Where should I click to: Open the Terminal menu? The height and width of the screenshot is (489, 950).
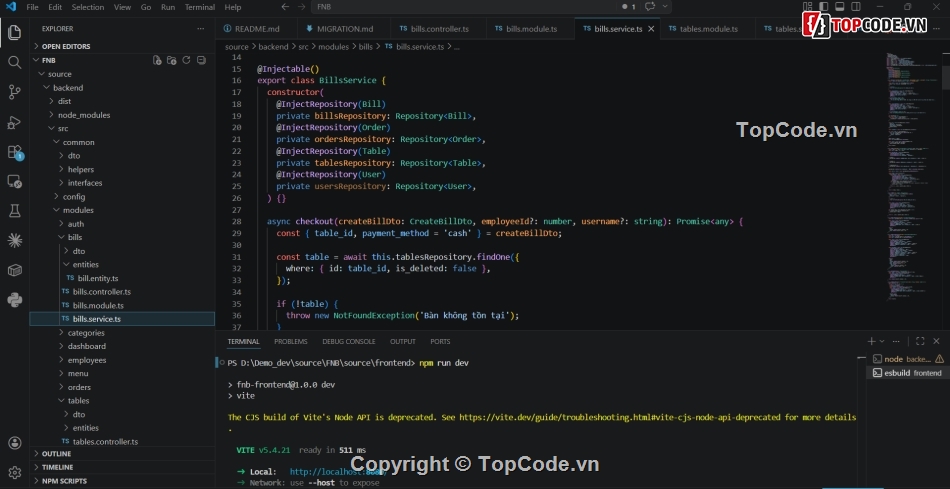click(199, 7)
